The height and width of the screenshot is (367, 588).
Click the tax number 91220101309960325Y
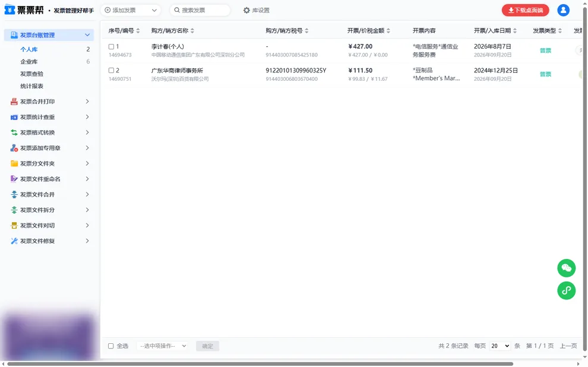(x=296, y=71)
